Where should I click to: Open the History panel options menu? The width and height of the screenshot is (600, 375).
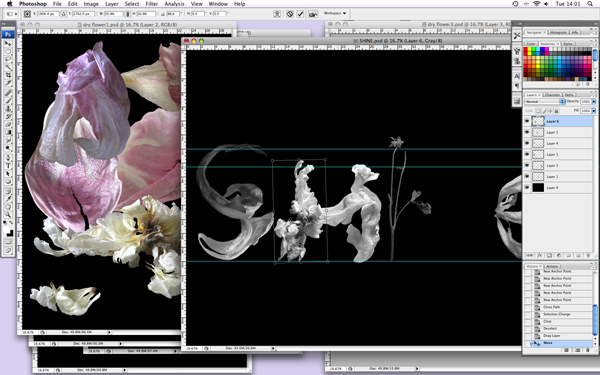tap(593, 267)
